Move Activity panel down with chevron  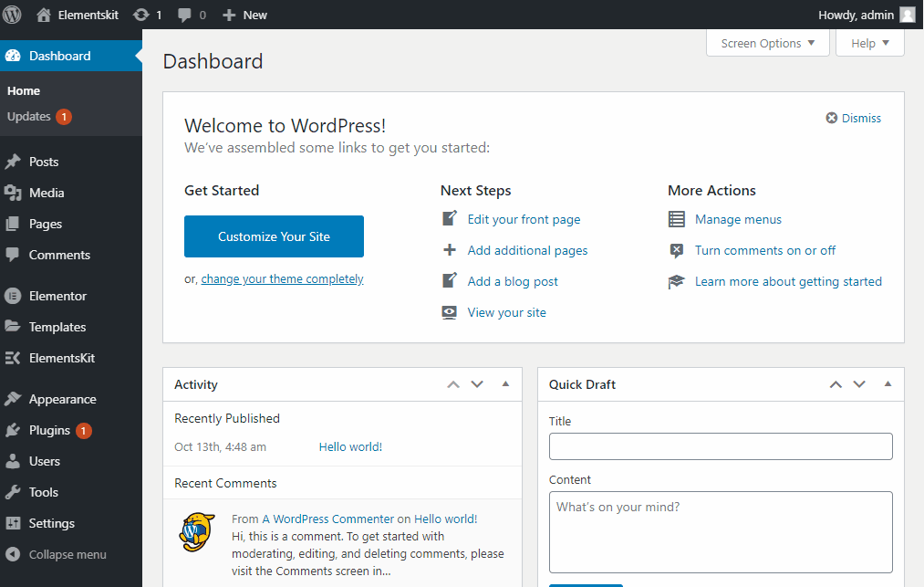click(477, 384)
